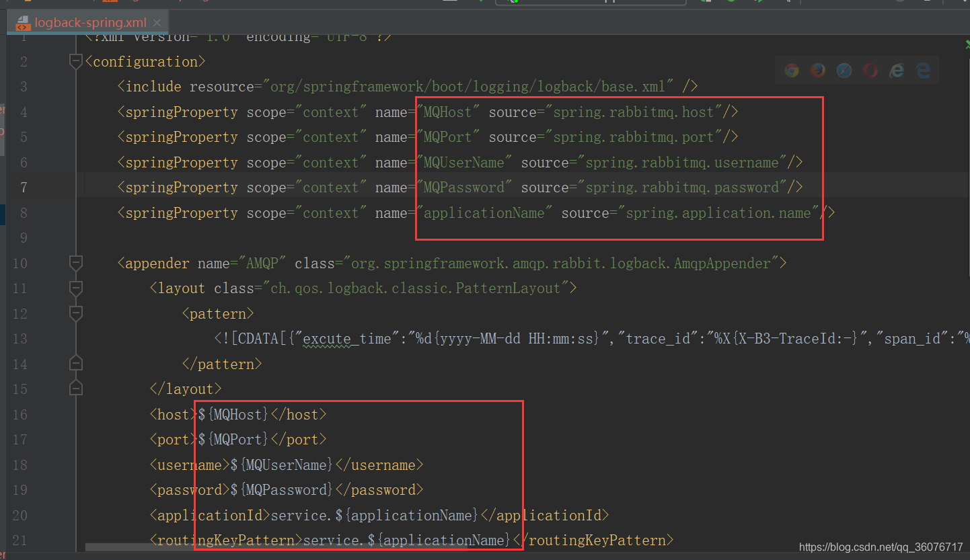Collapse the layout element fold arrow
The image size is (970, 560).
pos(75,288)
